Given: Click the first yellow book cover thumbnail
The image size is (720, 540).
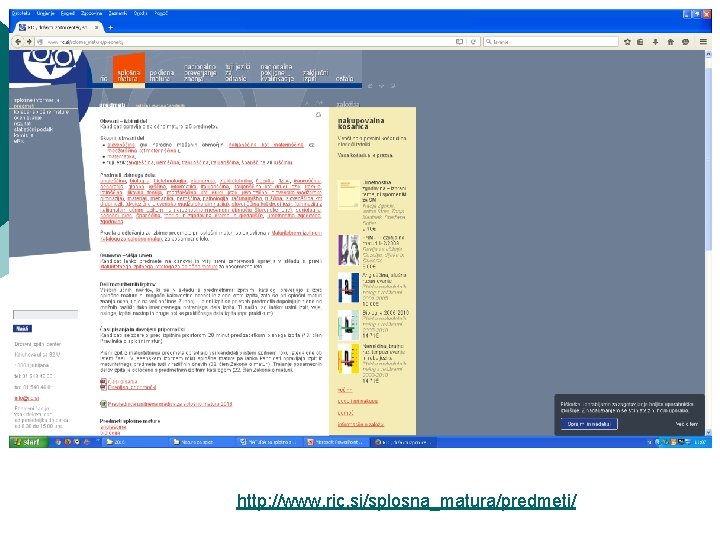Looking at the screenshot, I should [349, 194].
